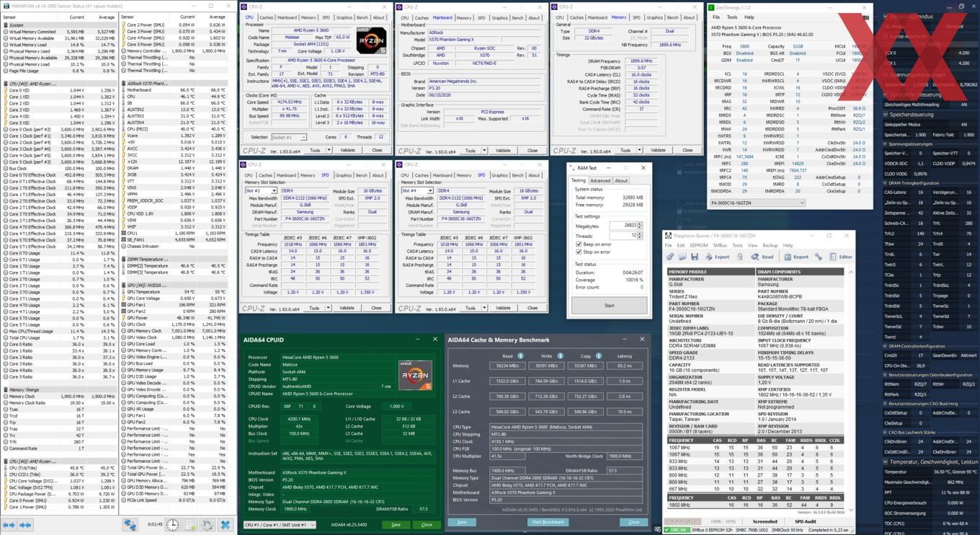980x535 pixels.
Task: Switch to the About tab in RAM Test
Action: 621,181
